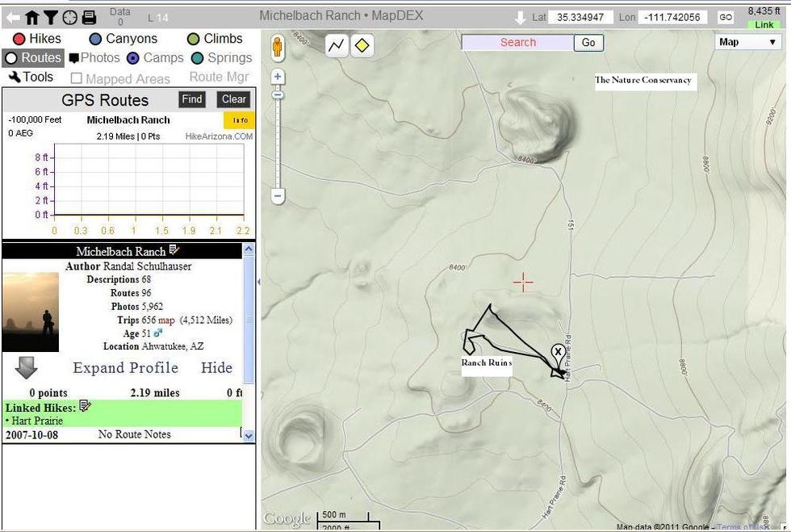Image resolution: width=791 pixels, height=532 pixels.
Task: Click the route panel scroll up arrow
Action: (249, 249)
